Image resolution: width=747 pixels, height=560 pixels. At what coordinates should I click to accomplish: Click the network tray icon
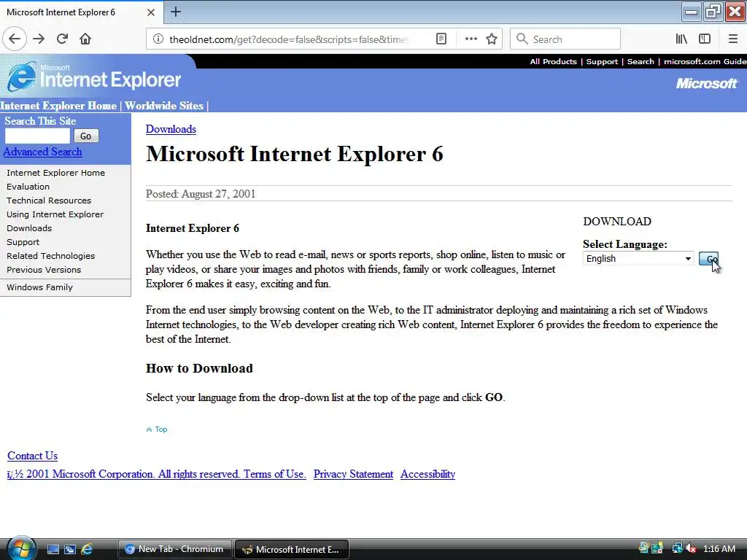pos(677,548)
